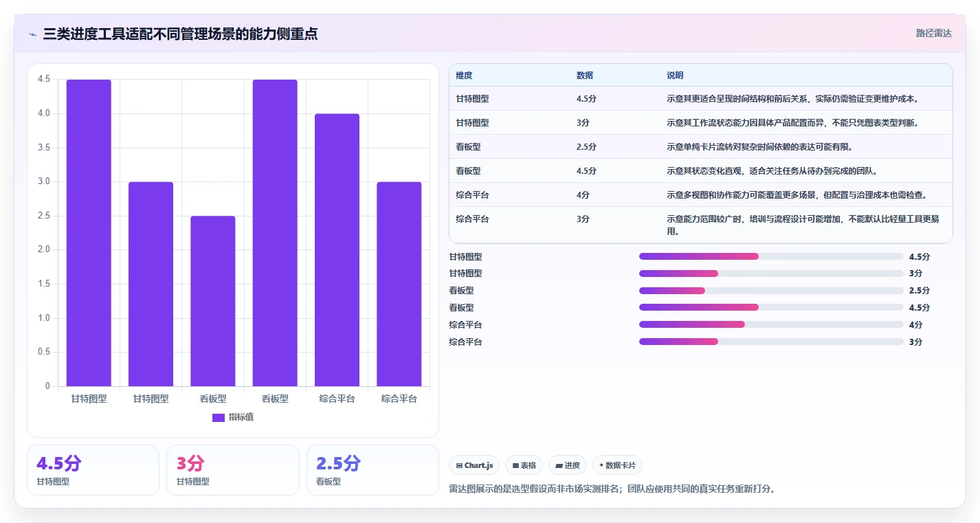
Task: Click the 0.5 tick on the y-axis
Action: pyautogui.click(x=43, y=352)
